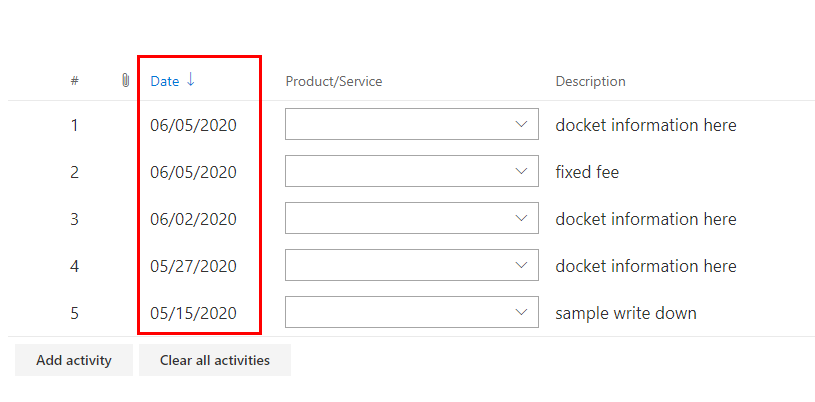Select row number 3
Viewport: 815px width, 402px height.
[x=74, y=219]
